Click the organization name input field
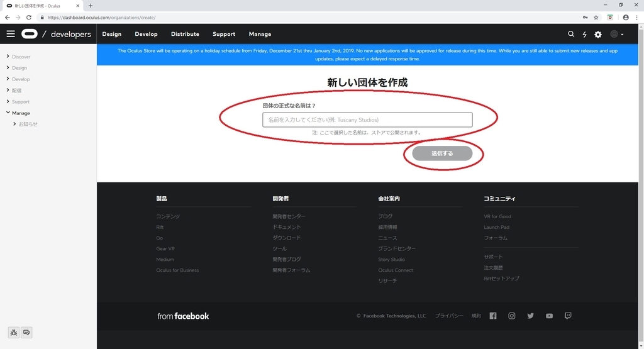 pos(367,120)
